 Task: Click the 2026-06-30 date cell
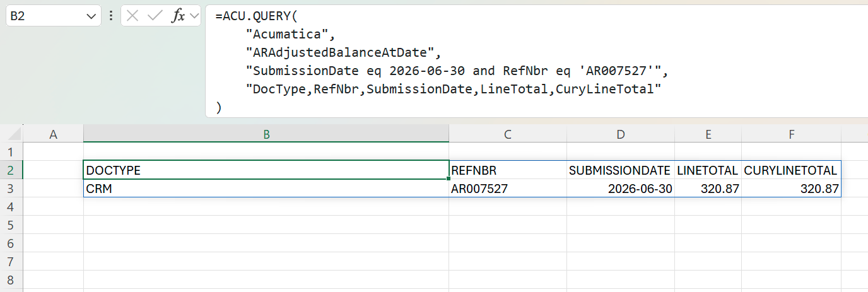pos(621,189)
